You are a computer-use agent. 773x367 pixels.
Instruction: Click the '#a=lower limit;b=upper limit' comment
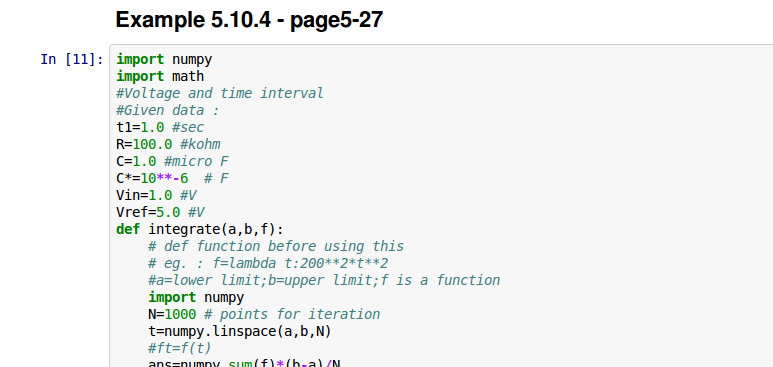[324, 280]
